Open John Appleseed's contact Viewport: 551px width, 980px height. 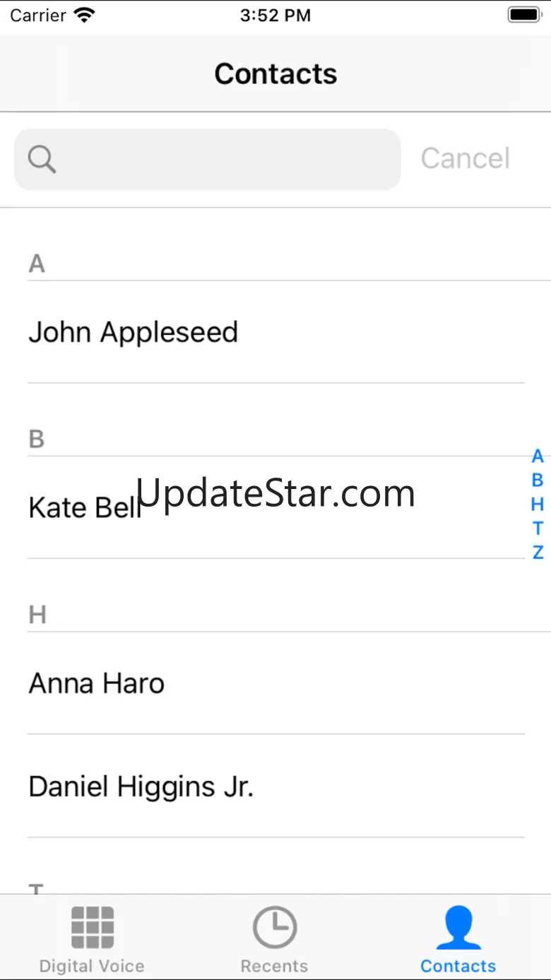[x=276, y=332]
